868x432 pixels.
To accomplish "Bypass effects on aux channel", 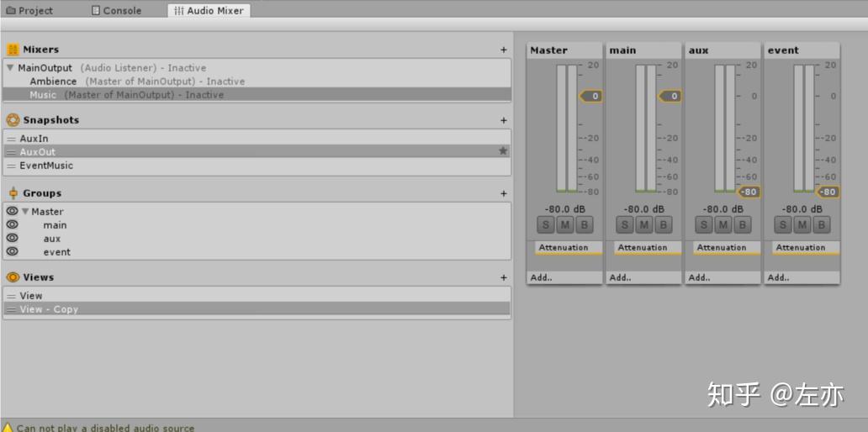I will coord(742,224).
